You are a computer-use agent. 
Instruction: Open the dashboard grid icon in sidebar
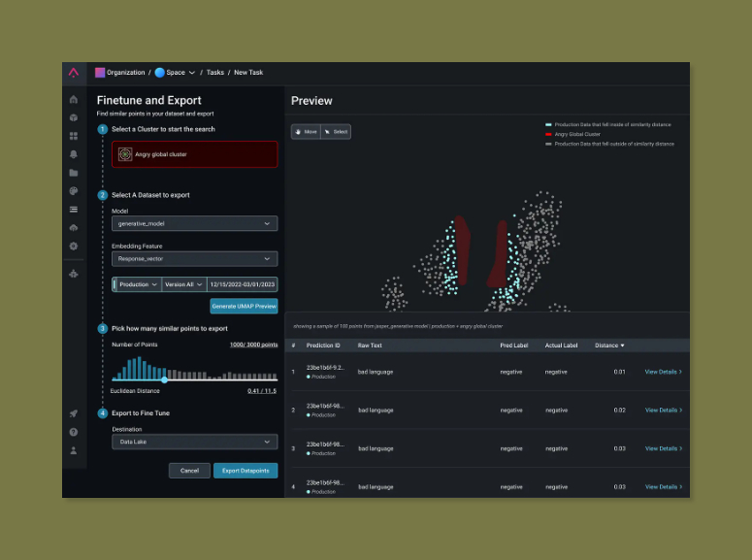tap(74, 136)
